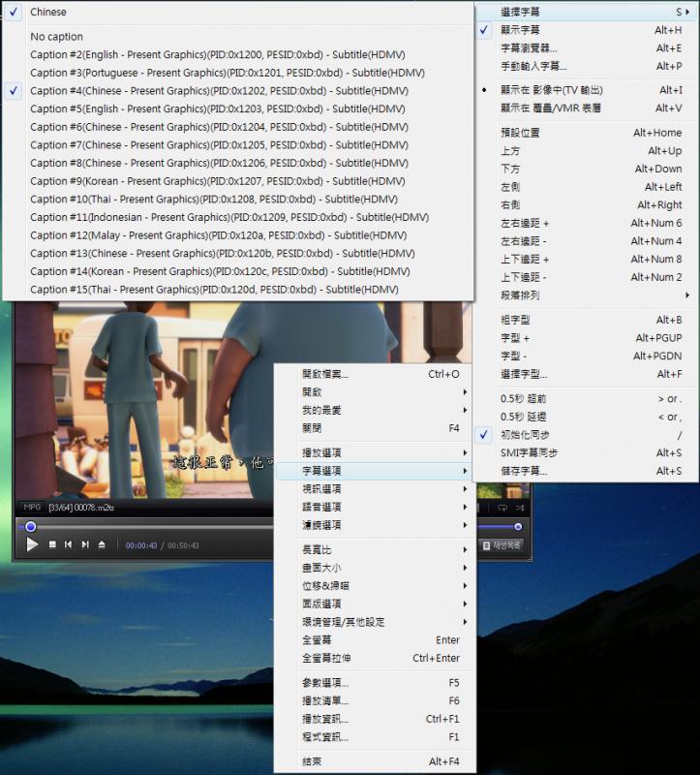This screenshot has width=700, height=775.
Task: Expand the 播放選項 submenu
Action: tap(375, 452)
